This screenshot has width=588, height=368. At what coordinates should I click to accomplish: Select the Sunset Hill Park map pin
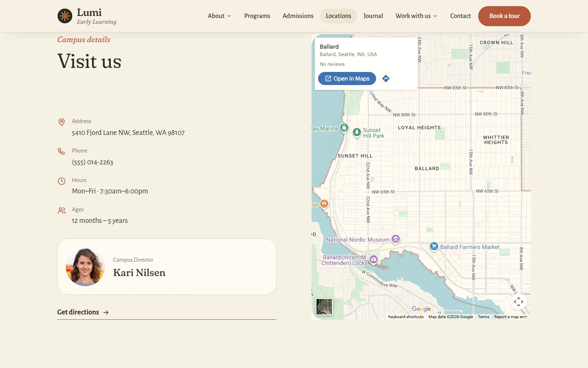(357, 132)
